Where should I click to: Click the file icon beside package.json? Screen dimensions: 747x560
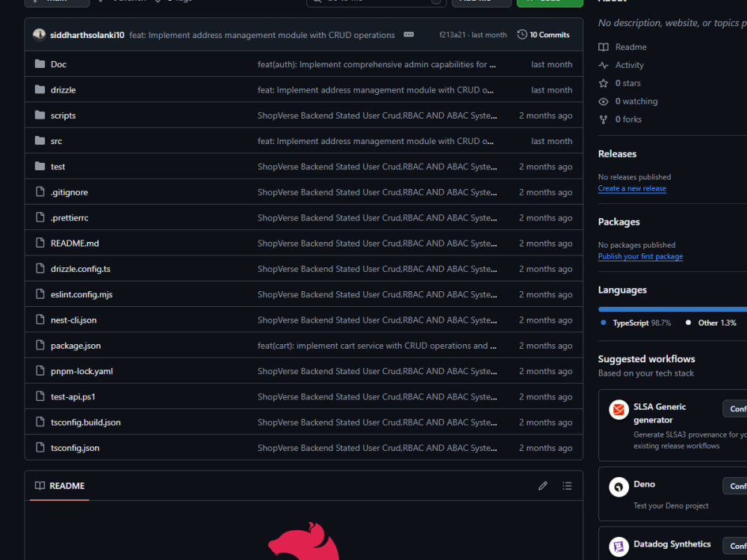(x=40, y=345)
